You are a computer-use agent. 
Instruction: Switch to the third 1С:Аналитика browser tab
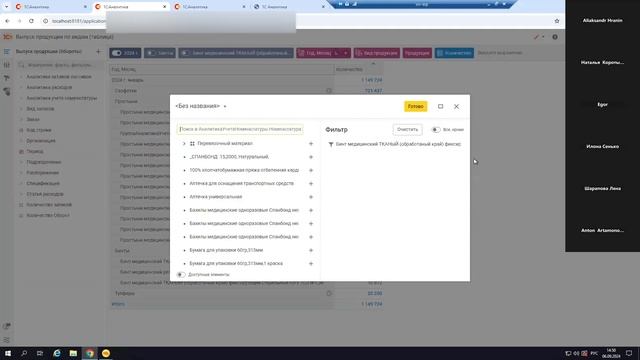click(209, 7)
